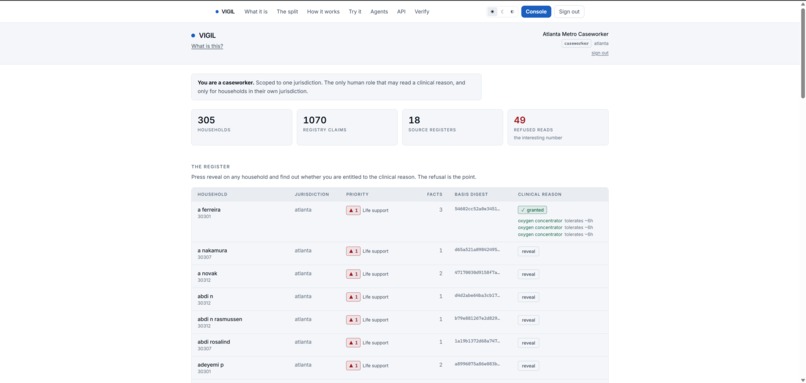806x383 pixels.
Task: Open the Verify nav item
Action: click(422, 12)
